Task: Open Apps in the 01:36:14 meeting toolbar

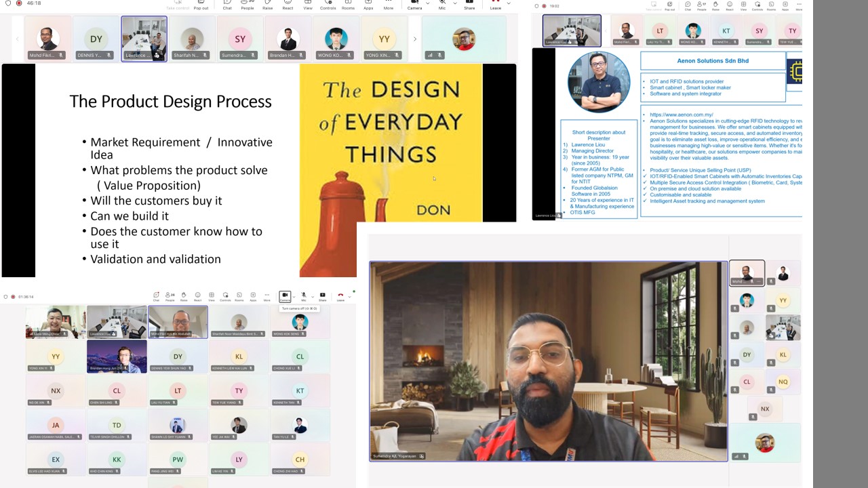Action: click(253, 296)
